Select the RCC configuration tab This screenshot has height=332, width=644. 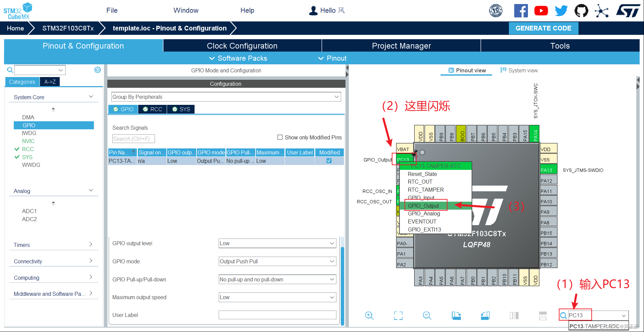153,109
